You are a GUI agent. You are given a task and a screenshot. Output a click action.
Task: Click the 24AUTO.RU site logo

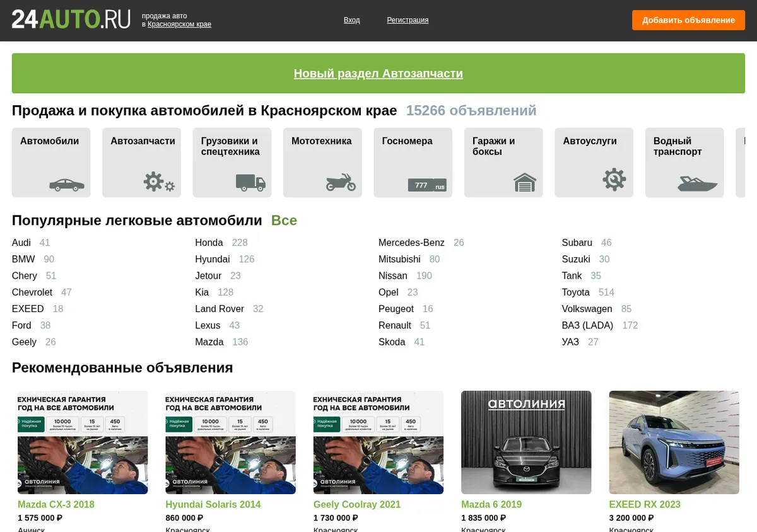tap(71, 20)
